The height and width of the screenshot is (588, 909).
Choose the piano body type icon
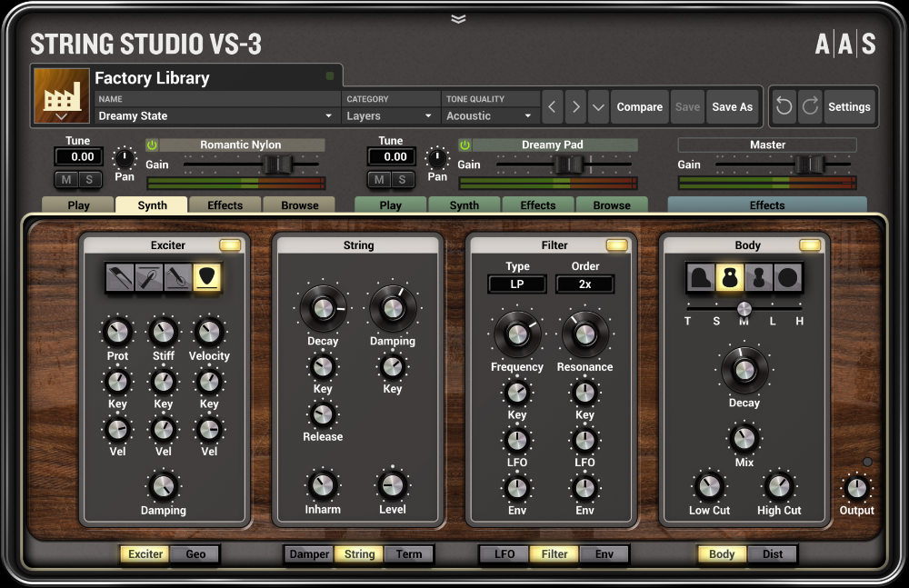click(698, 279)
